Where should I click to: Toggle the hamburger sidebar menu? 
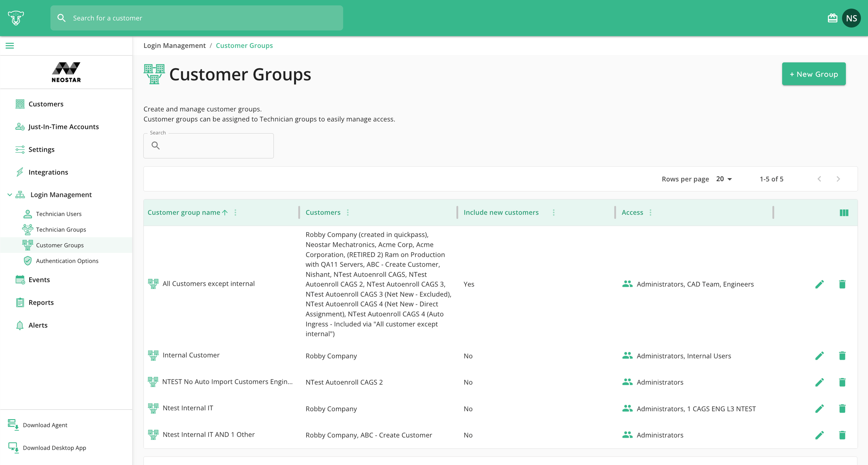click(10, 45)
